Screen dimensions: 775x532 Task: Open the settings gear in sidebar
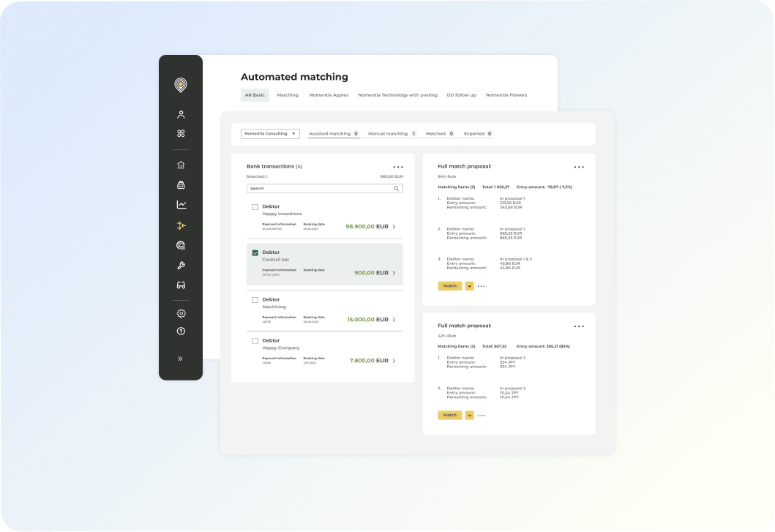point(181,313)
